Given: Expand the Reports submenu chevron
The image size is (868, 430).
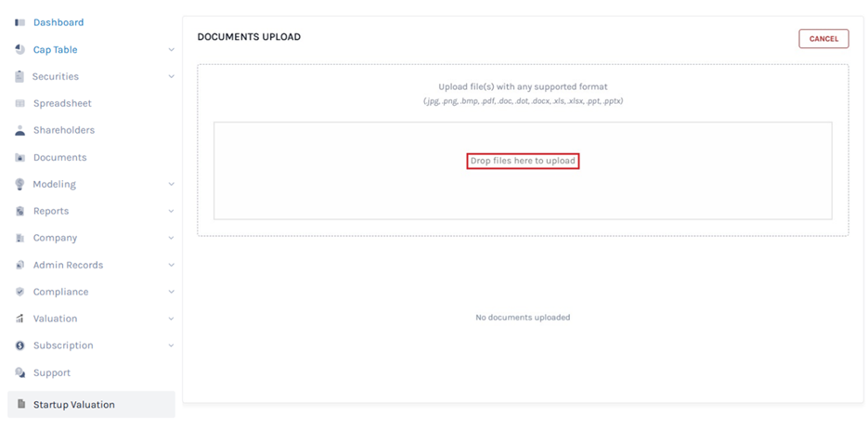Looking at the screenshot, I should tap(172, 212).
